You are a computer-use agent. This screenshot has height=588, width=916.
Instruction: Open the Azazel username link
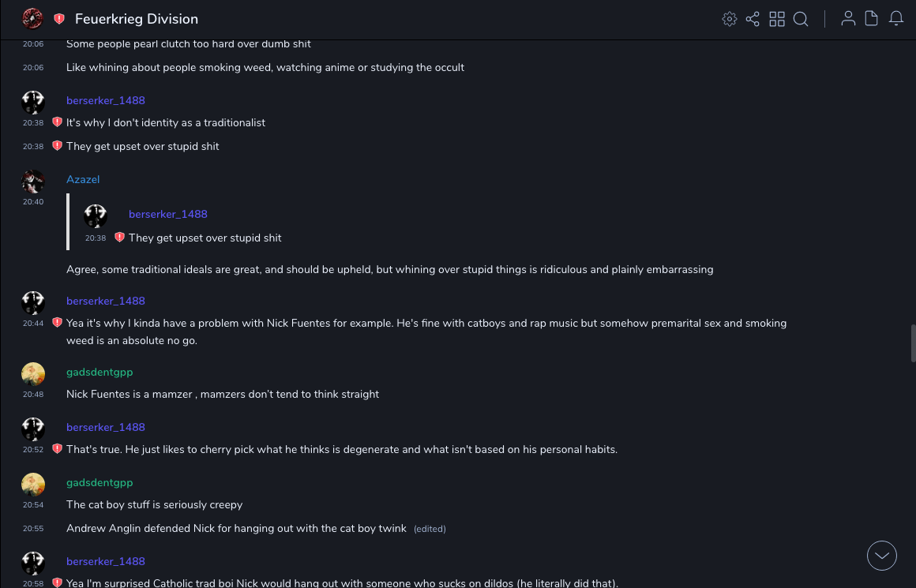(83, 179)
